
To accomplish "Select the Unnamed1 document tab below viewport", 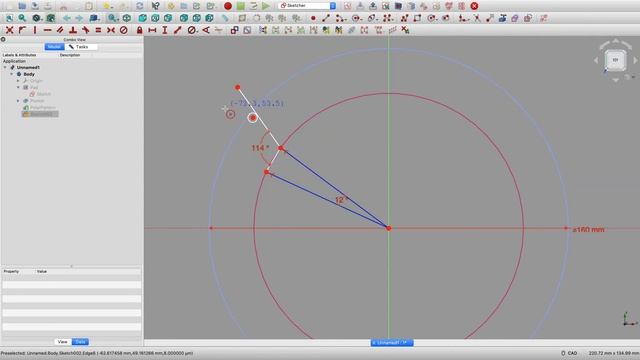I will pyautogui.click(x=392, y=342).
